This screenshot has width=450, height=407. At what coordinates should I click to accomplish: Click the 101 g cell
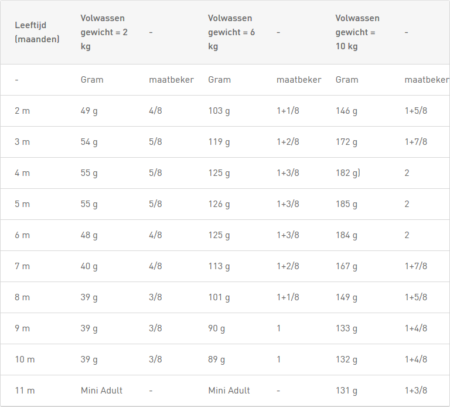(x=219, y=297)
